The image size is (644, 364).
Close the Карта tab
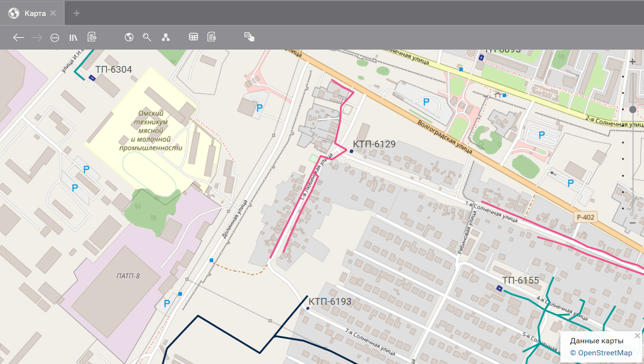[x=53, y=13]
